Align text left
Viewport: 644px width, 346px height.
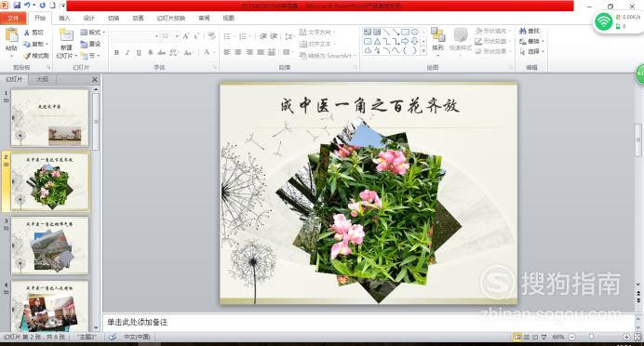[x=227, y=52]
